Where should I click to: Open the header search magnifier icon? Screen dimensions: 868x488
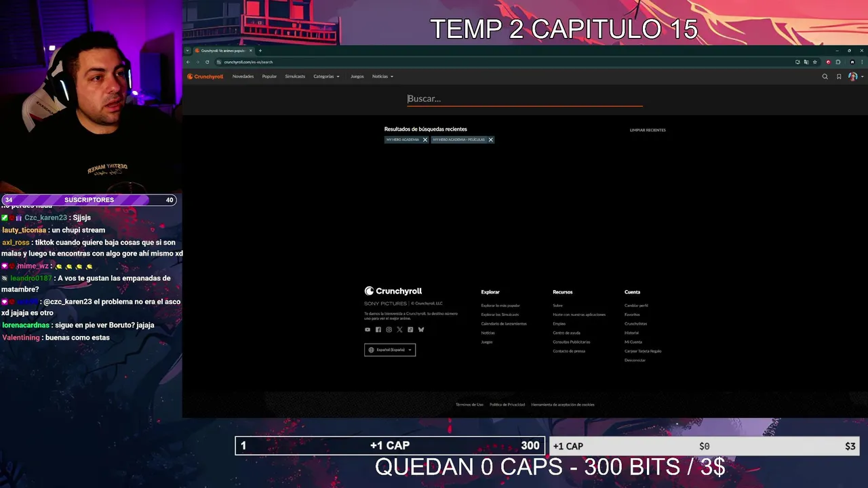point(825,77)
